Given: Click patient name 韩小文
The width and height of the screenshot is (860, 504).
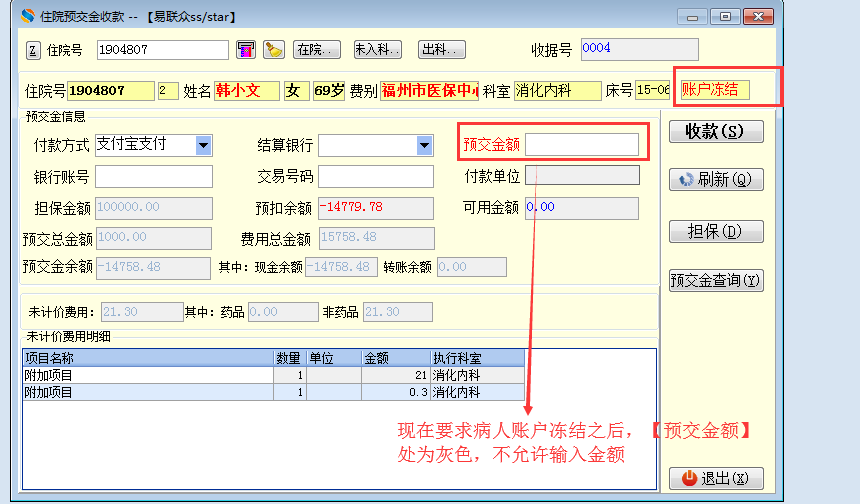Looking at the screenshot, I should click(x=247, y=90).
